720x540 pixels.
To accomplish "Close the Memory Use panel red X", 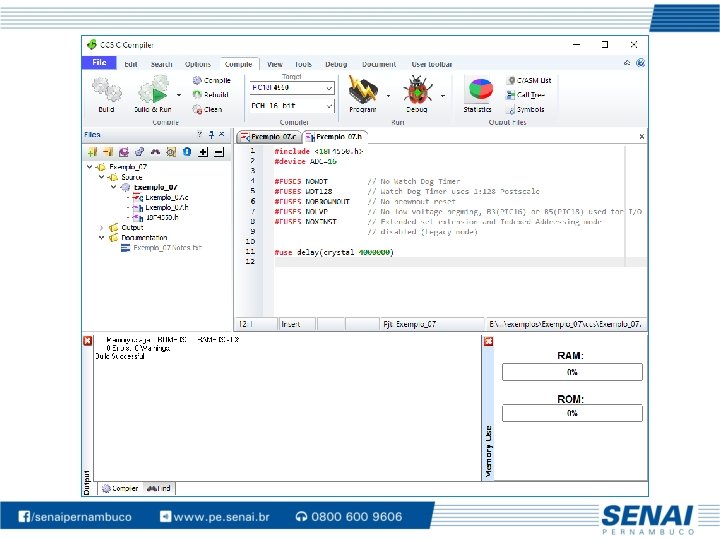I will (489, 341).
